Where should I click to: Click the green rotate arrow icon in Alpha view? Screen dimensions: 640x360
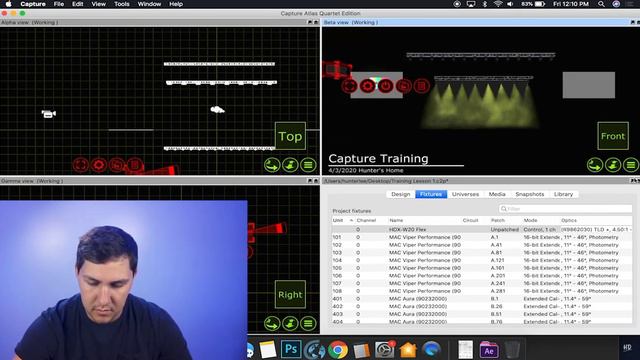pos(272,165)
